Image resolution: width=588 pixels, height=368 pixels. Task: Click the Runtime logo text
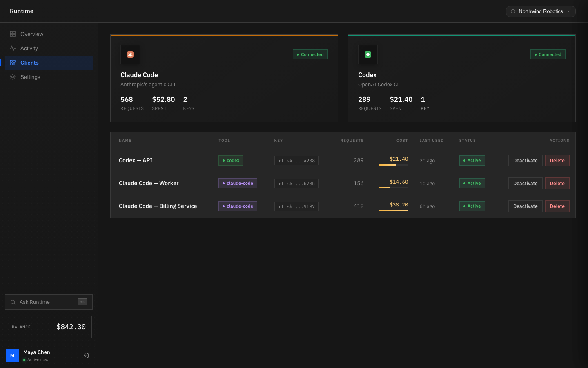tap(22, 11)
